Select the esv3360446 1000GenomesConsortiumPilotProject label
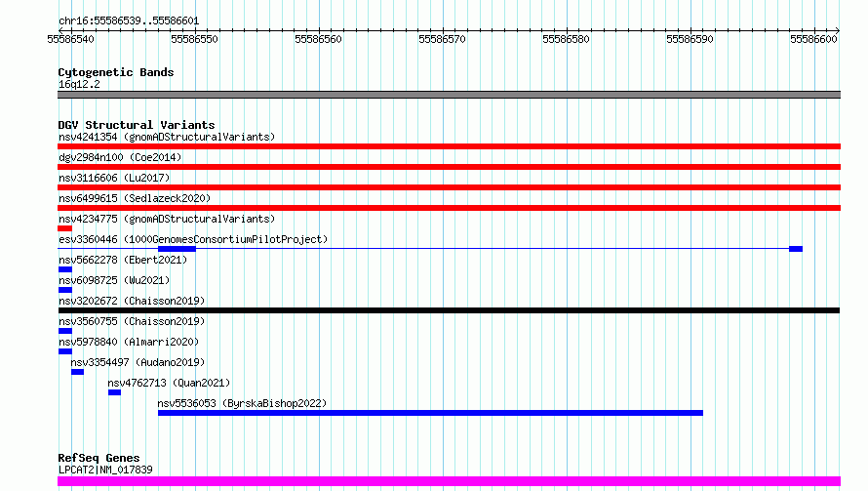 click(193, 239)
